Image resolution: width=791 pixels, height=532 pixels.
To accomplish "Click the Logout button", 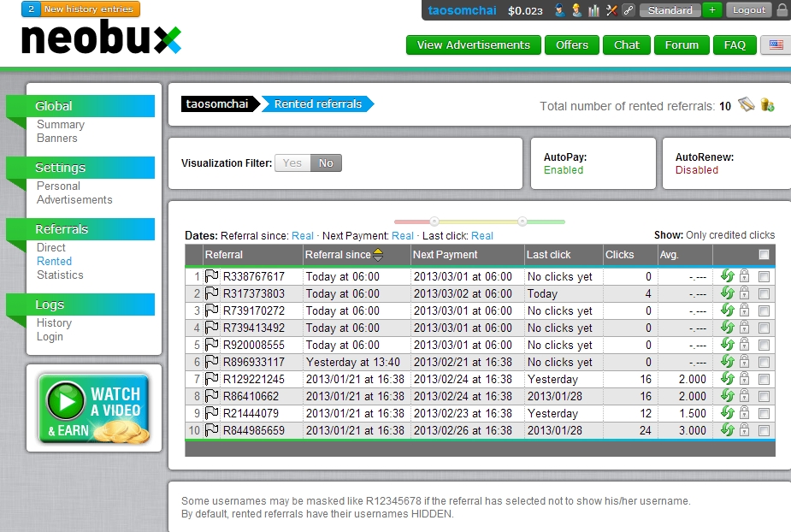I will [x=749, y=10].
